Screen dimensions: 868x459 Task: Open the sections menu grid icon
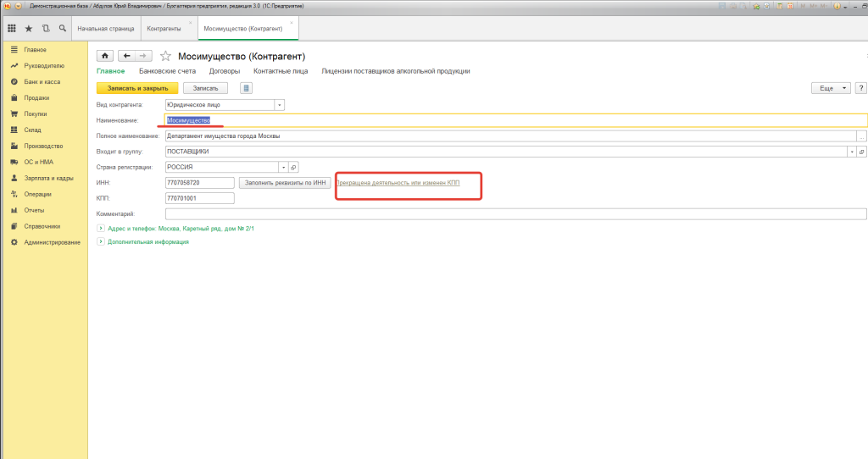click(12, 28)
